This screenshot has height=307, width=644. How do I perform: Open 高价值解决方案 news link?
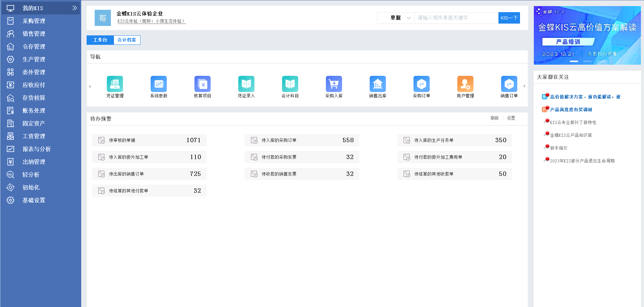(585, 97)
